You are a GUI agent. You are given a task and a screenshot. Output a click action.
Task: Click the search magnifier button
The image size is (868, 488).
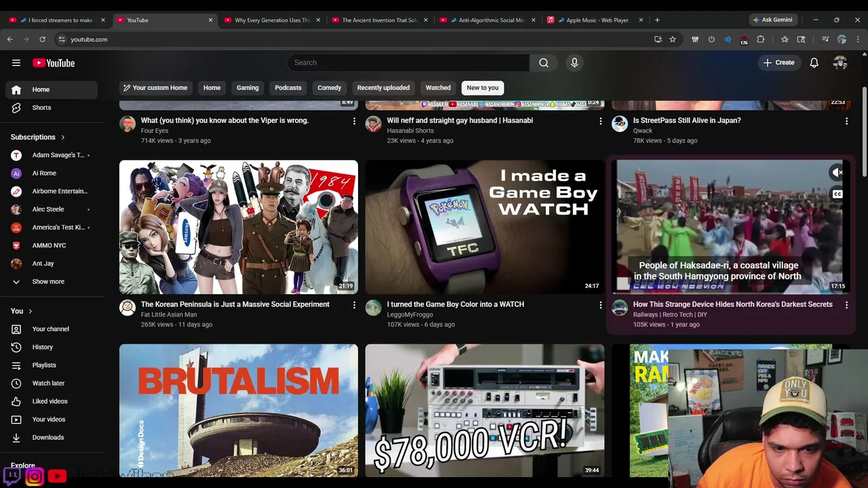tap(544, 62)
